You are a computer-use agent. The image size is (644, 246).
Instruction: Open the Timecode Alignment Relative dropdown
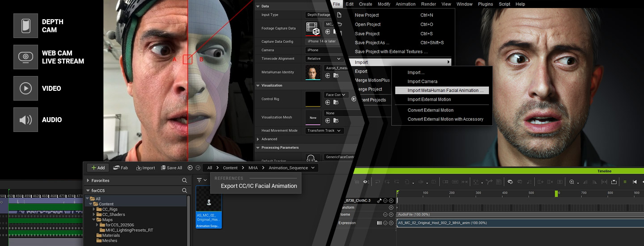click(x=324, y=59)
